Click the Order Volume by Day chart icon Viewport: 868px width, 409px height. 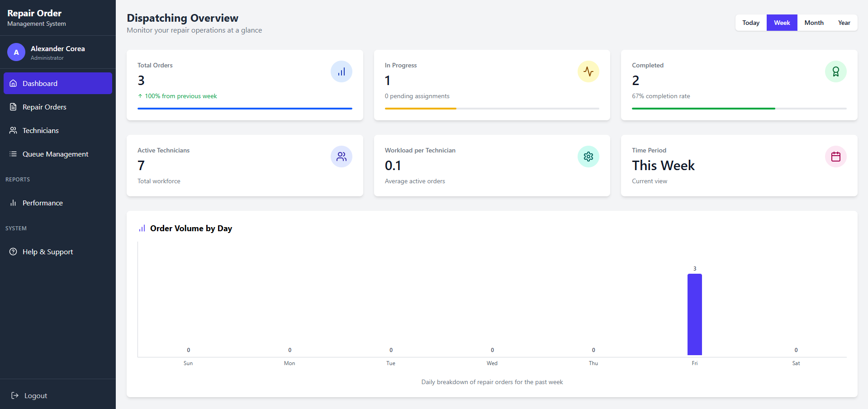142,228
